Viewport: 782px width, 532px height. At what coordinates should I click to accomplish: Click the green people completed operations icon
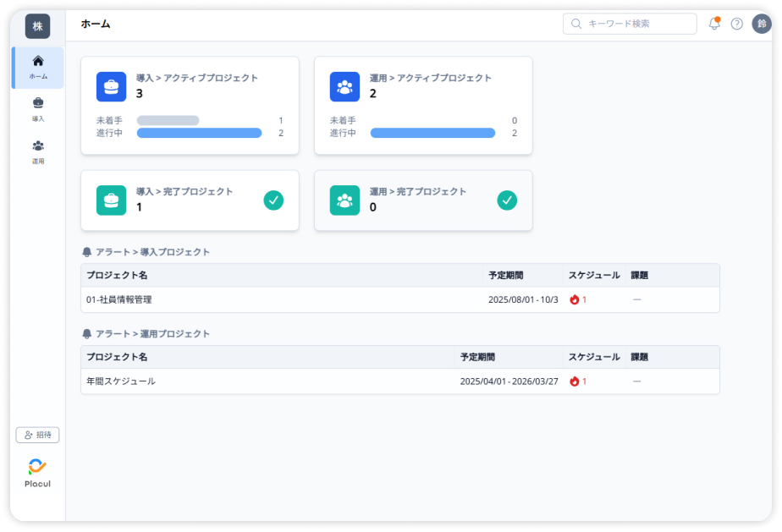coord(344,200)
